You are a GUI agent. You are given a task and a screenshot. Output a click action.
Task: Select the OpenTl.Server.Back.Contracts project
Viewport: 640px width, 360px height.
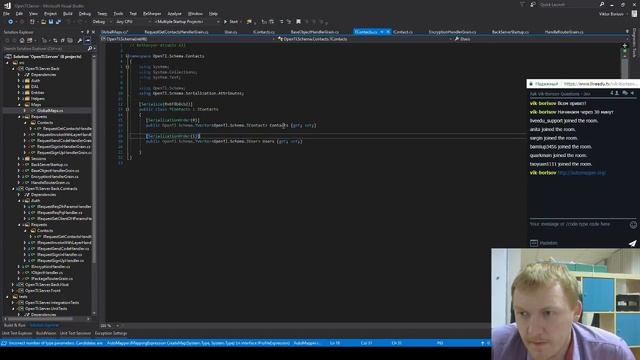(x=51, y=189)
